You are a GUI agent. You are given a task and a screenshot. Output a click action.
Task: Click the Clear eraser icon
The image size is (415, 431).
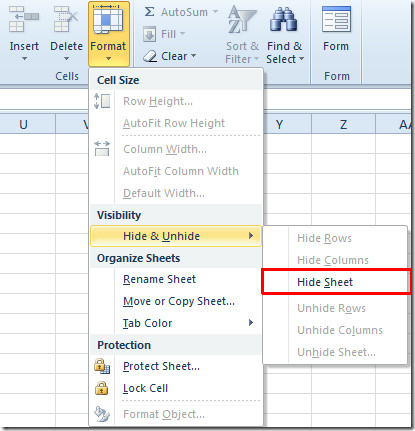pos(150,56)
